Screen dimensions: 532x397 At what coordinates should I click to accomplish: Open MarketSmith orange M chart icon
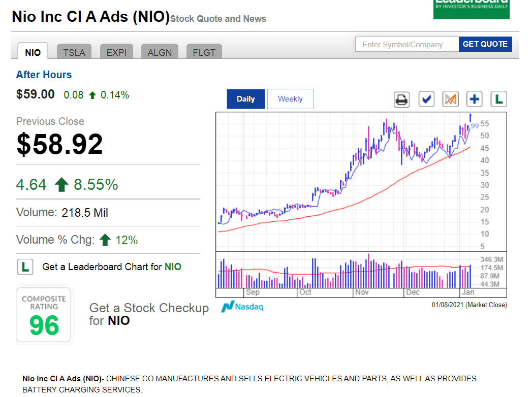[451, 100]
